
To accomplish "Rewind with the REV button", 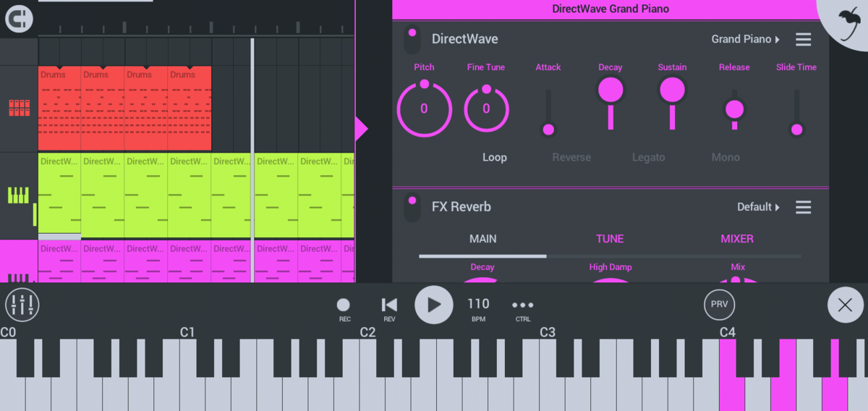I will [x=389, y=309].
